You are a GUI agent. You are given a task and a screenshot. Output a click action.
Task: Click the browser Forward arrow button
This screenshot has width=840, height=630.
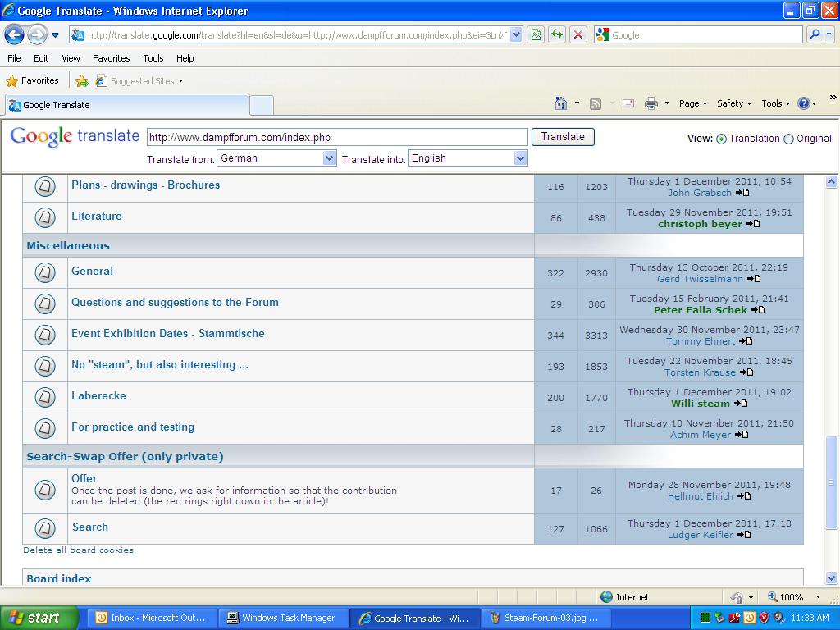37,35
